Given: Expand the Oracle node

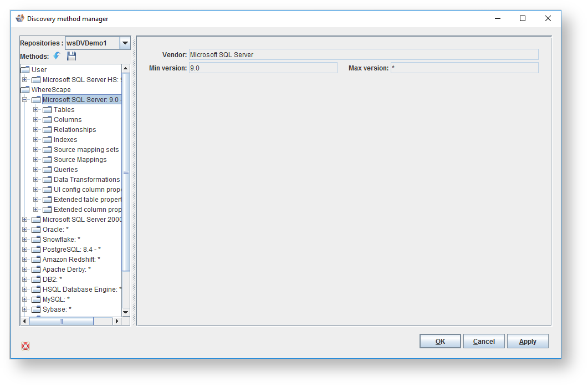Looking at the screenshot, I should [25, 229].
